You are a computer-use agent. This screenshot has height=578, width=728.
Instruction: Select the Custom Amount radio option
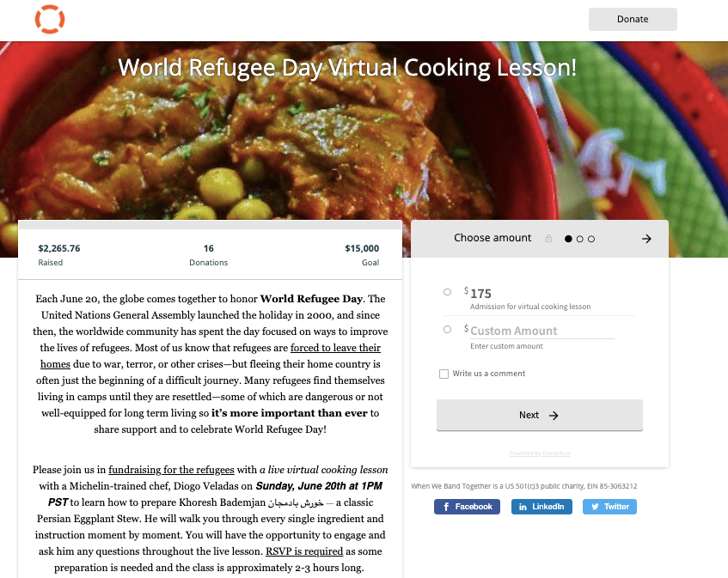[447, 329]
